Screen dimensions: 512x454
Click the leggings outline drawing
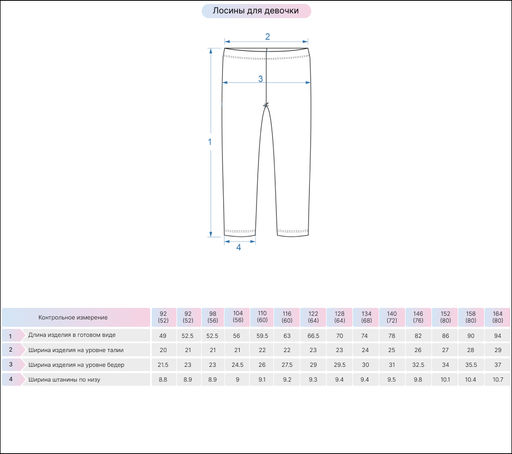pos(267,142)
